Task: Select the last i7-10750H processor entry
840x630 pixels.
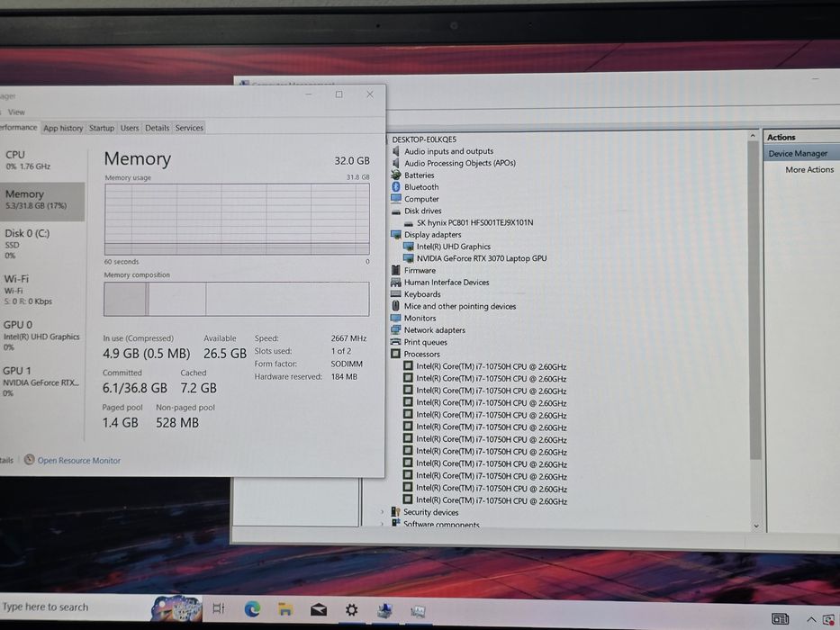Action: point(492,501)
